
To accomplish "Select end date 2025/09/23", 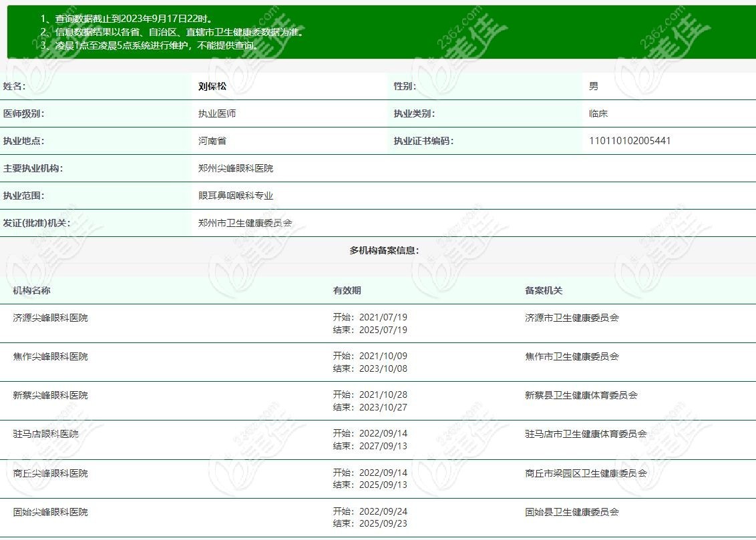I will (383, 523).
